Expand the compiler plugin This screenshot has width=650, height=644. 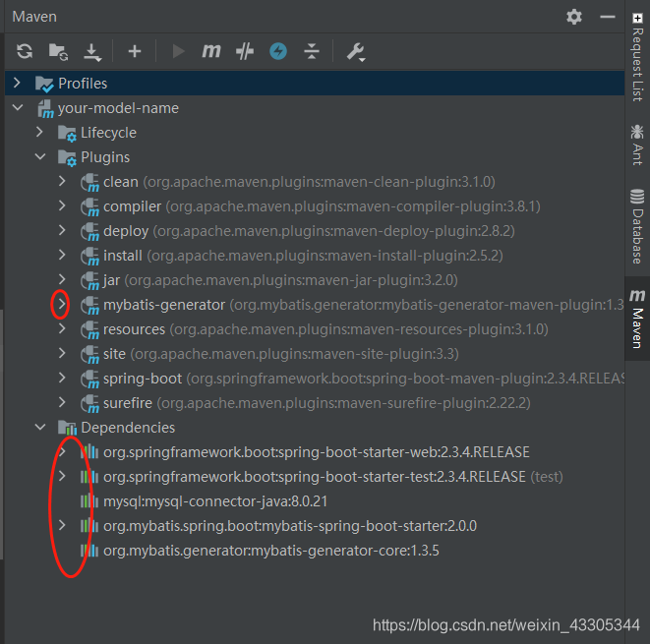click(62, 205)
